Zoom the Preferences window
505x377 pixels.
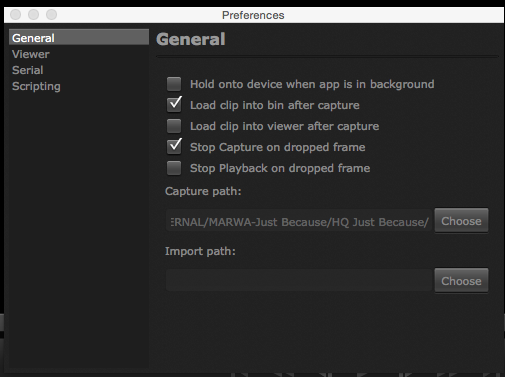tap(51, 15)
